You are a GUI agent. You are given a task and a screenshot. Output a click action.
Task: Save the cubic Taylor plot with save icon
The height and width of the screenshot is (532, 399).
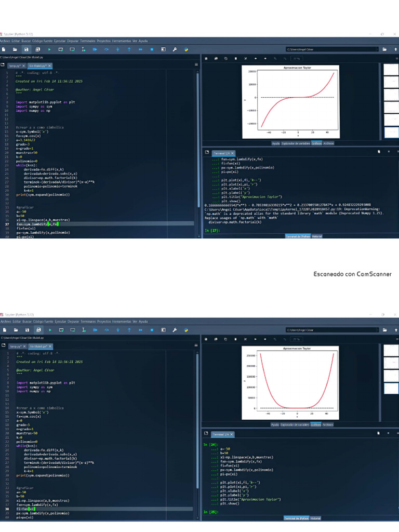click(206, 59)
